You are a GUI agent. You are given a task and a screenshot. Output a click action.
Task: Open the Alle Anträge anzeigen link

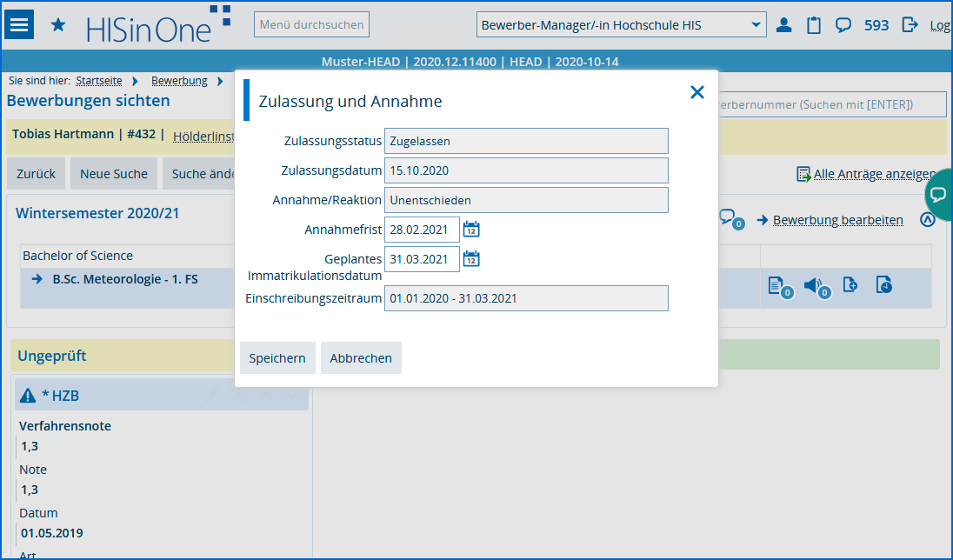(x=875, y=174)
